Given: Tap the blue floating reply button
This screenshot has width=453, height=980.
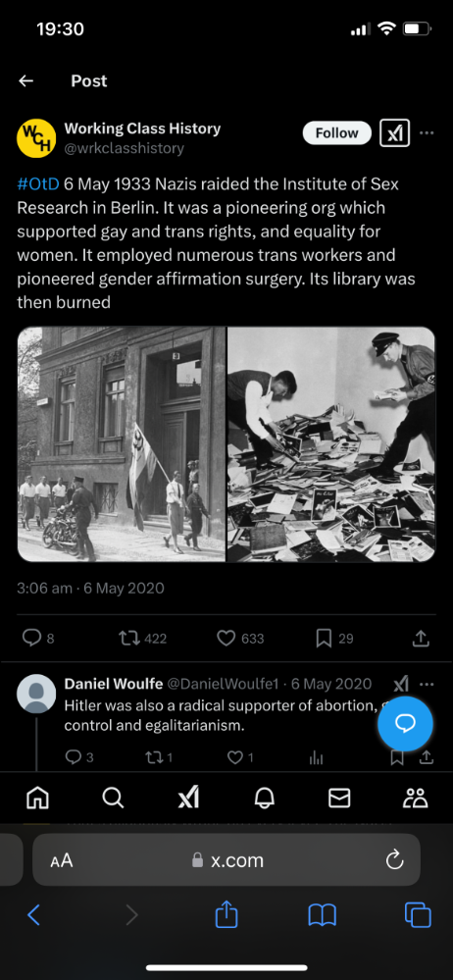Looking at the screenshot, I should (406, 724).
